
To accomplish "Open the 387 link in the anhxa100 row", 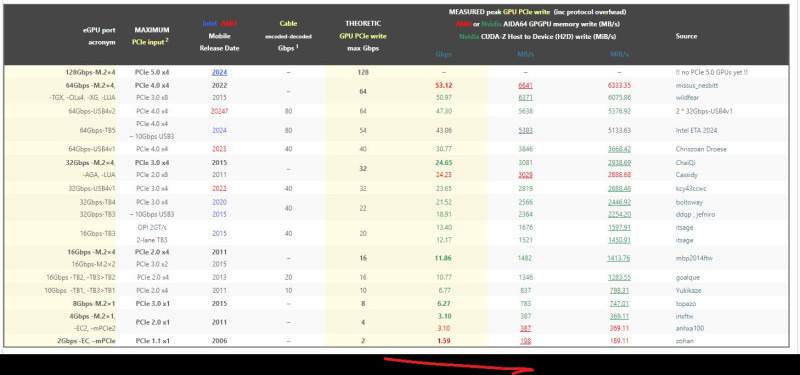I will [x=525, y=329].
